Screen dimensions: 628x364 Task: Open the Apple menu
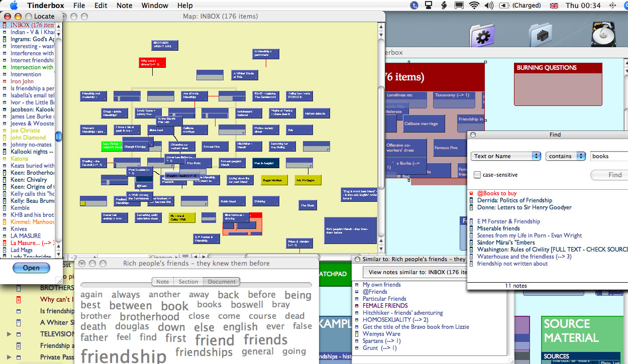point(14,6)
